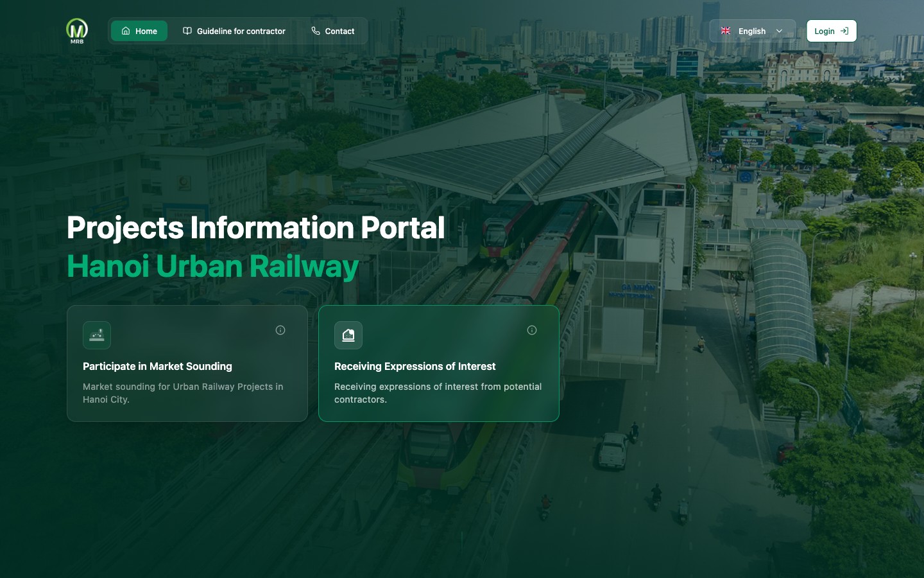Open the Market Sounding card icon
The image size is (924, 578).
97,335
